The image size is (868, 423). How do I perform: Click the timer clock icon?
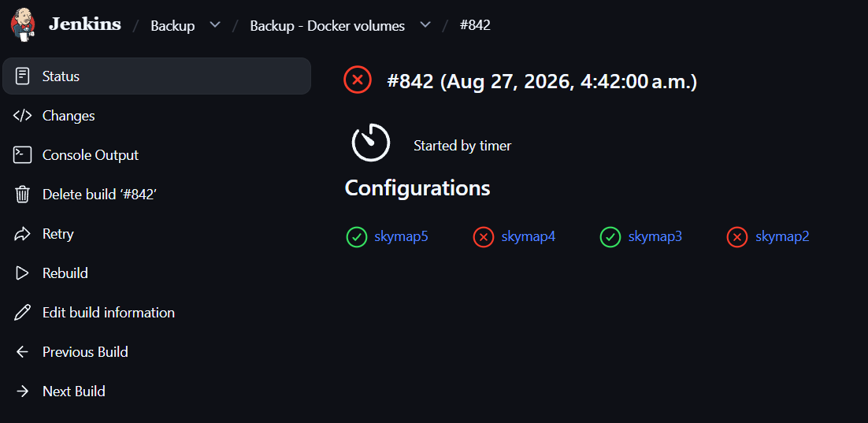371,143
